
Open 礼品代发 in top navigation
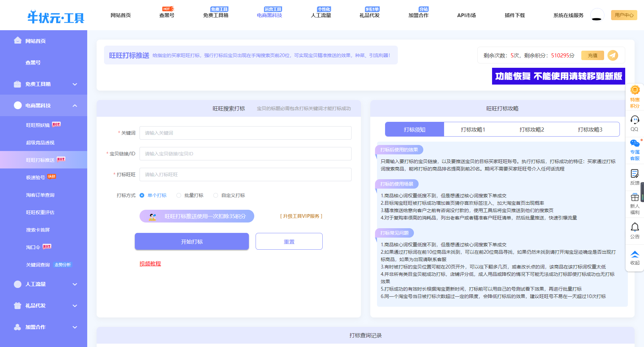369,15
